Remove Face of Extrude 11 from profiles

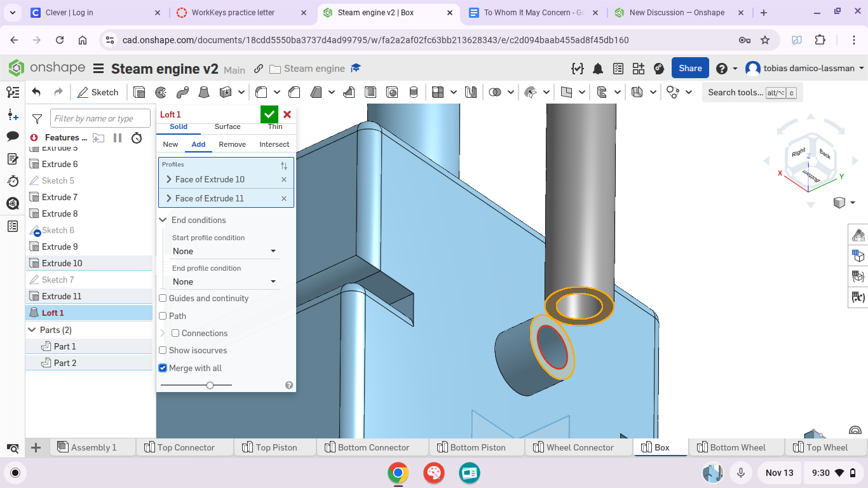284,199
